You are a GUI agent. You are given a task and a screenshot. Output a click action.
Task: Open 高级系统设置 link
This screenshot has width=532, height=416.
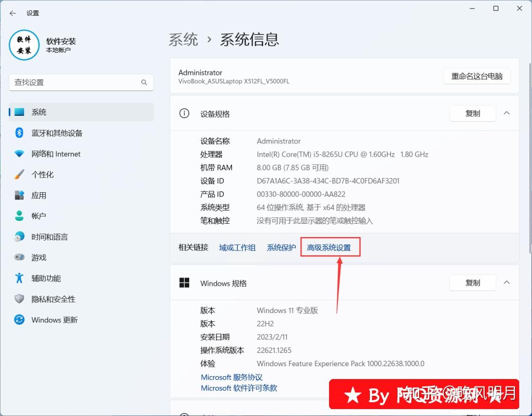330,247
